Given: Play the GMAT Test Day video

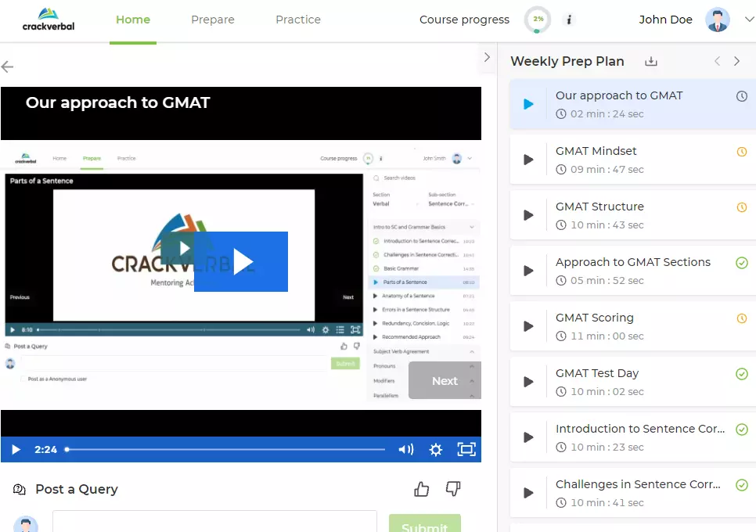Looking at the screenshot, I should tap(528, 382).
